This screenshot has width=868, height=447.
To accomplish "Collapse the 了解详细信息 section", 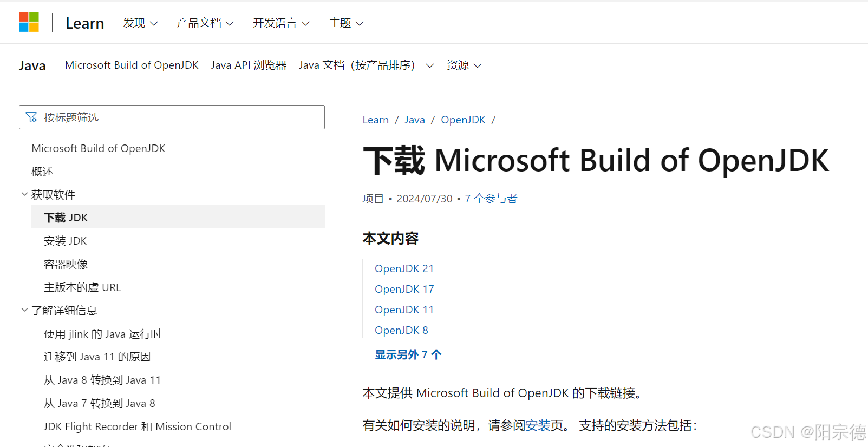I will click(59, 311).
